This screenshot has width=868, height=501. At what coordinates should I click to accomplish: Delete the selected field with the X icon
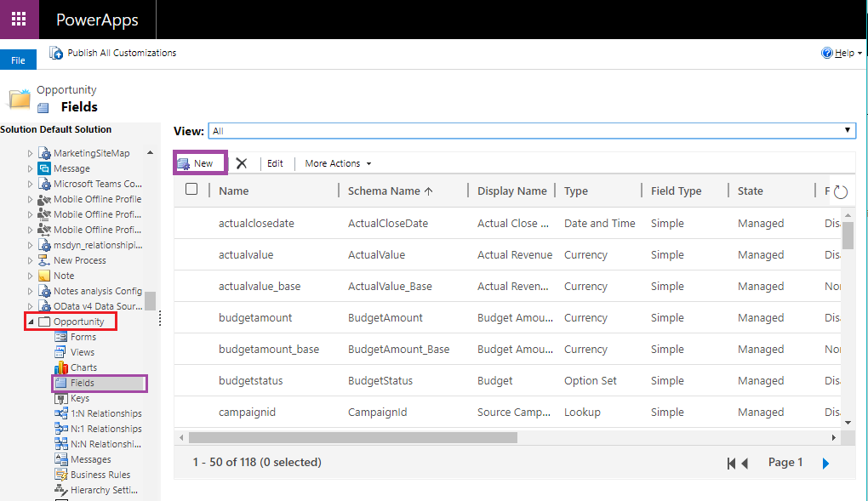pos(242,163)
